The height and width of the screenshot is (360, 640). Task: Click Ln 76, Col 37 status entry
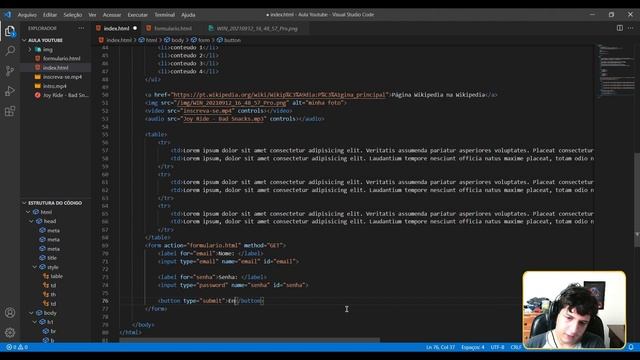click(x=440, y=347)
